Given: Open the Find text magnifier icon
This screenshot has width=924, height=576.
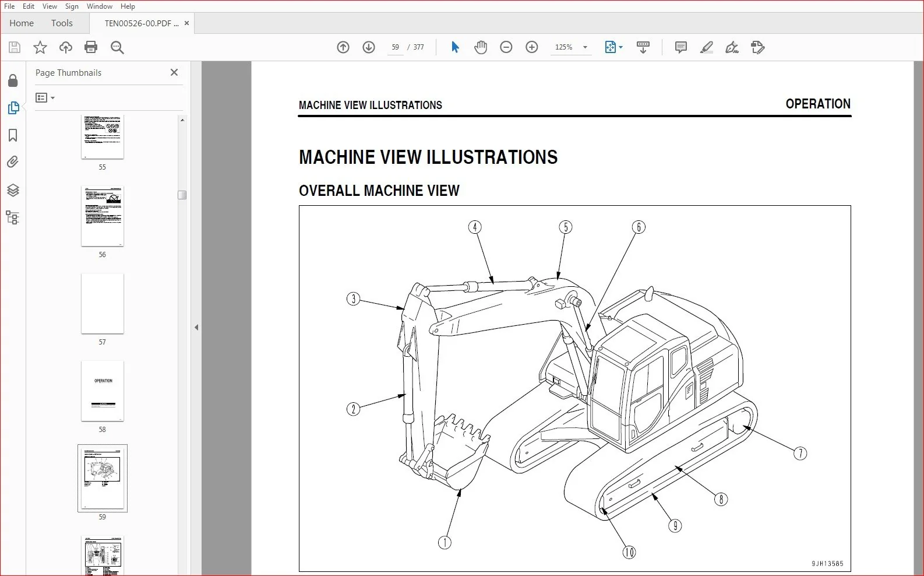Looking at the screenshot, I should [117, 47].
